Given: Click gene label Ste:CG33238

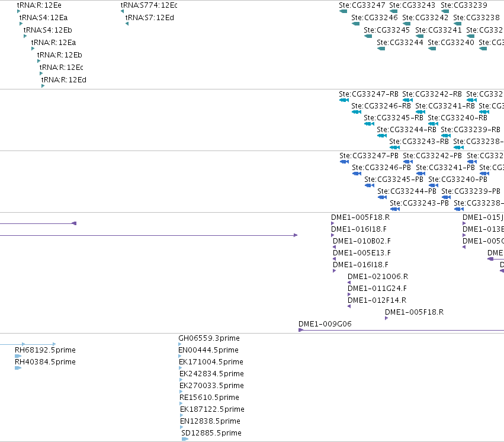Looking at the screenshot, I should pyautogui.click(x=476, y=18).
